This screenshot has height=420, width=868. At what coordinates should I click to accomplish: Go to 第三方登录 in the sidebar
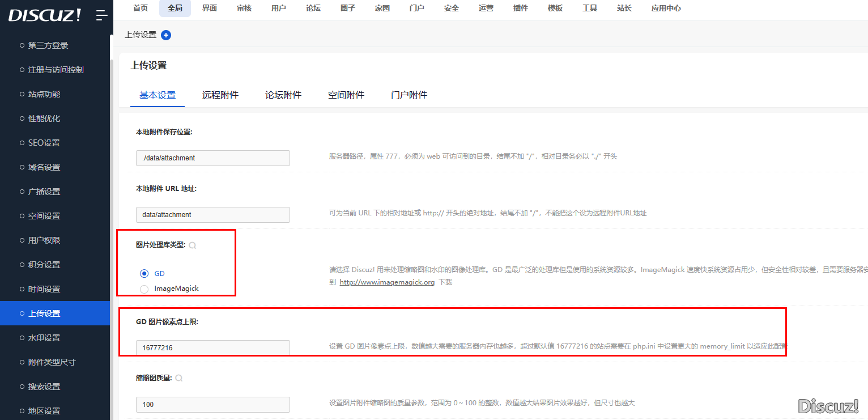(x=48, y=45)
